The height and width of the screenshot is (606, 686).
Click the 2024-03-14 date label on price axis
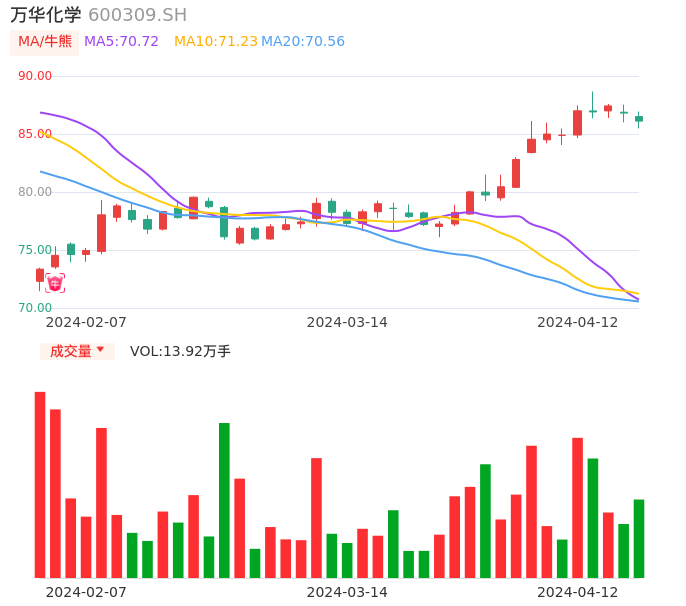[347, 322]
